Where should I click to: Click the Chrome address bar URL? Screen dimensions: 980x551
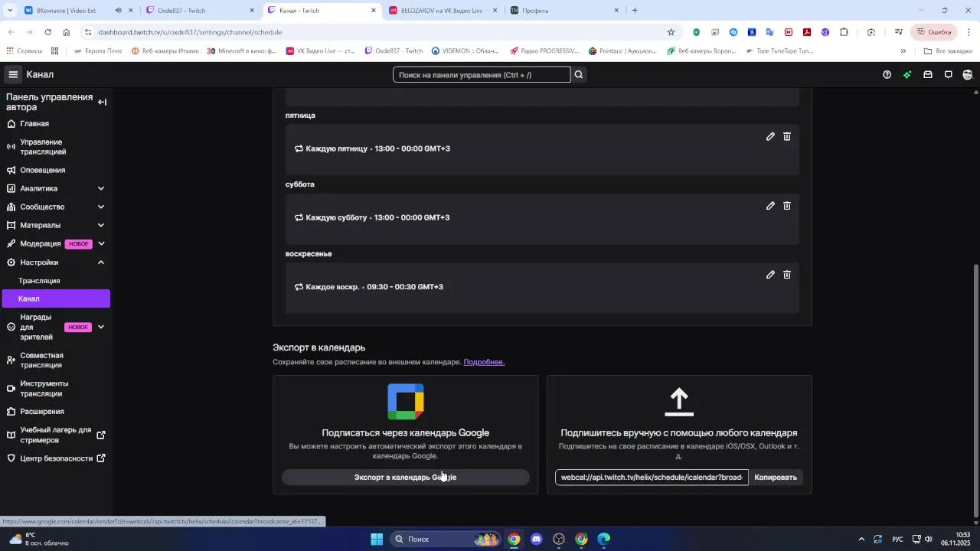[190, 32]
